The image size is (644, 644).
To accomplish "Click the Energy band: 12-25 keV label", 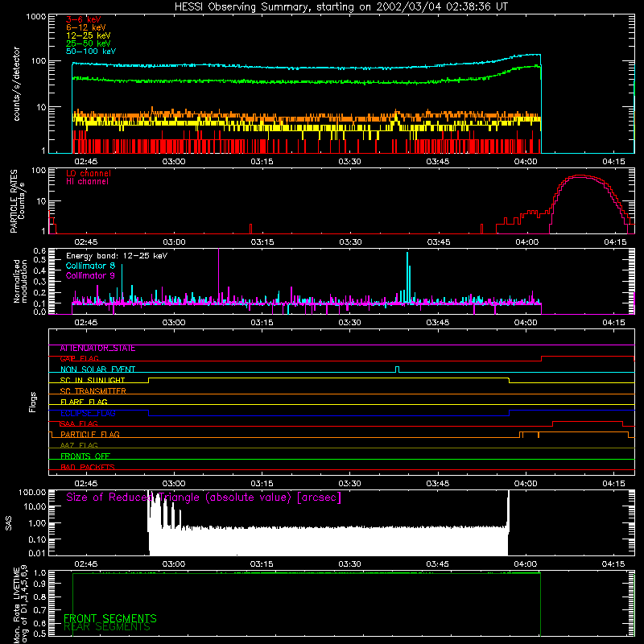I will coord(117,256).
